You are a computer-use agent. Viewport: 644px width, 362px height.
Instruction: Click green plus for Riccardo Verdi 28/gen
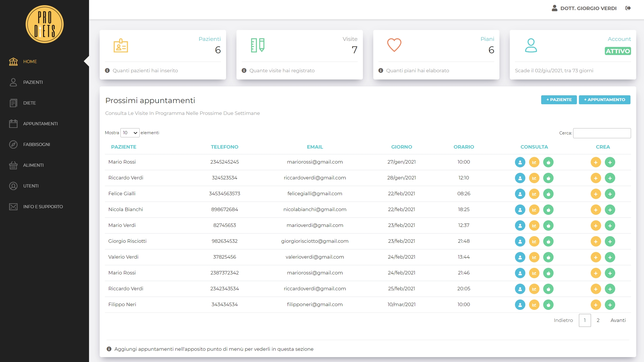[610, 178]
